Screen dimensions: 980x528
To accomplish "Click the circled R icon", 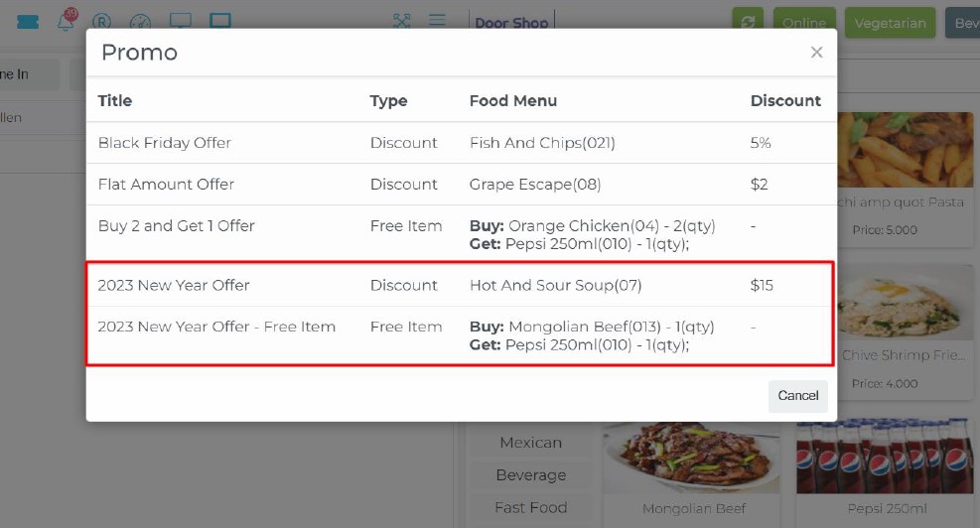I will (101, 21).
